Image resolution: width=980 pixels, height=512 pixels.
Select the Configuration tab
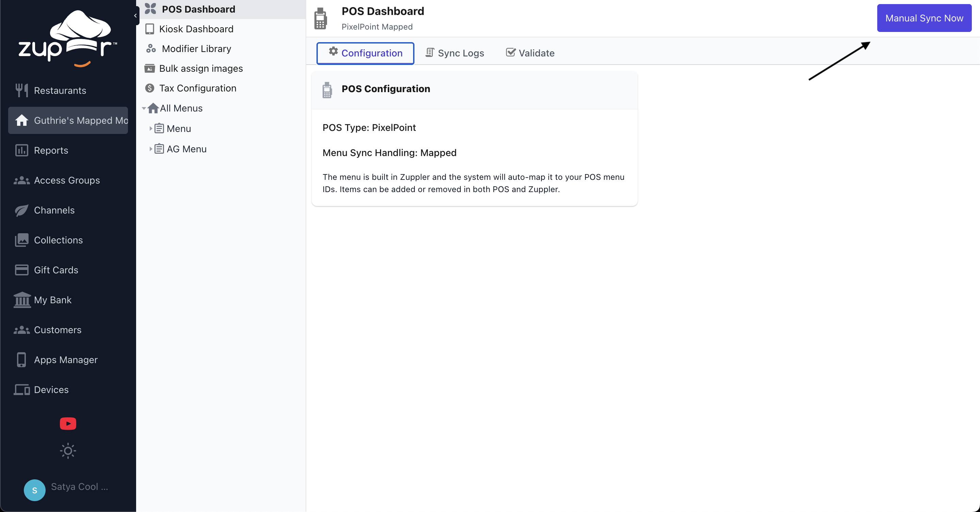tap(365, 53)
